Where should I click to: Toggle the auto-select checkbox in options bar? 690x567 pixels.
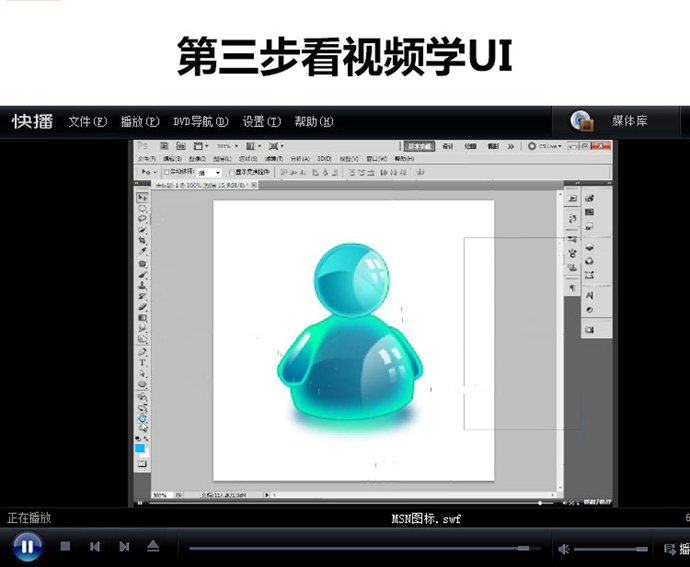(x=166, y=172)
